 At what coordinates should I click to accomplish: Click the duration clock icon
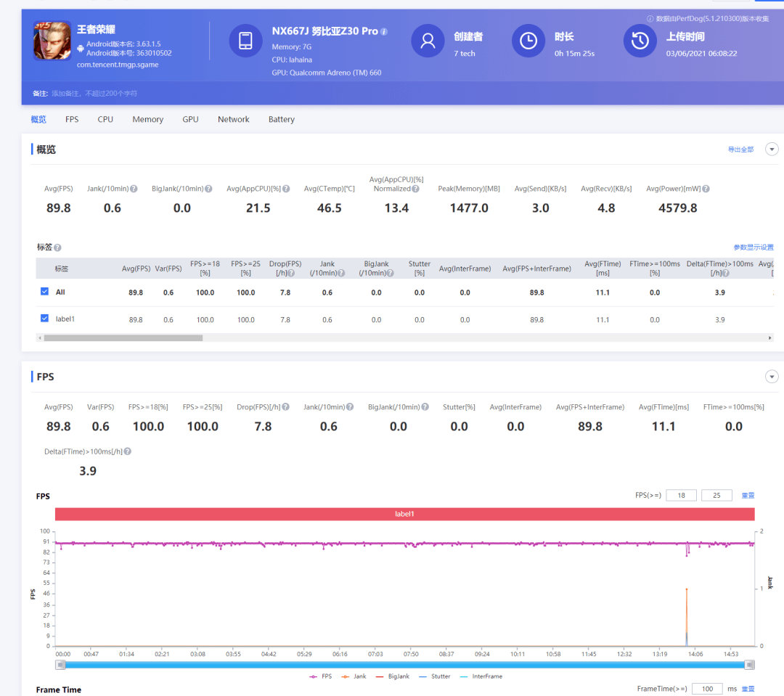click(x=528, y=41)
